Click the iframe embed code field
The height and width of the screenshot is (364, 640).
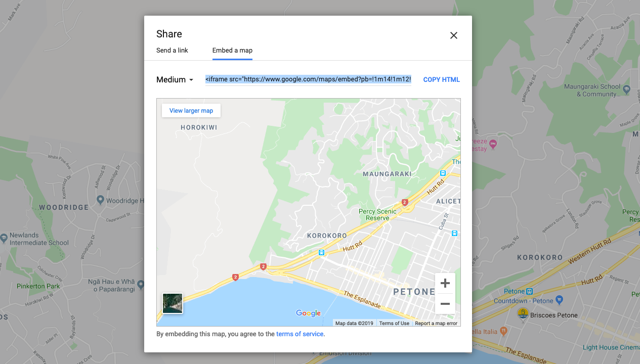click(x=308, y=79)
